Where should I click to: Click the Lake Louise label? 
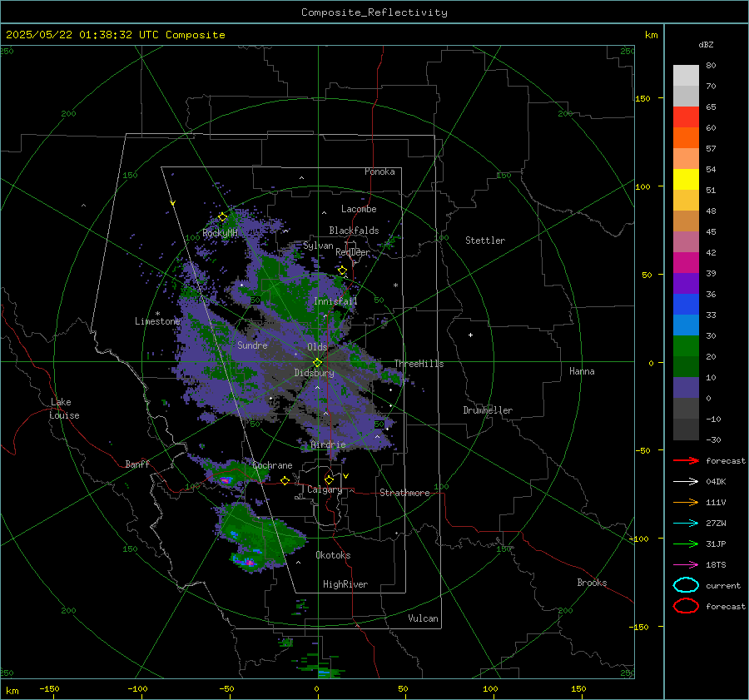tap(64, 409)
